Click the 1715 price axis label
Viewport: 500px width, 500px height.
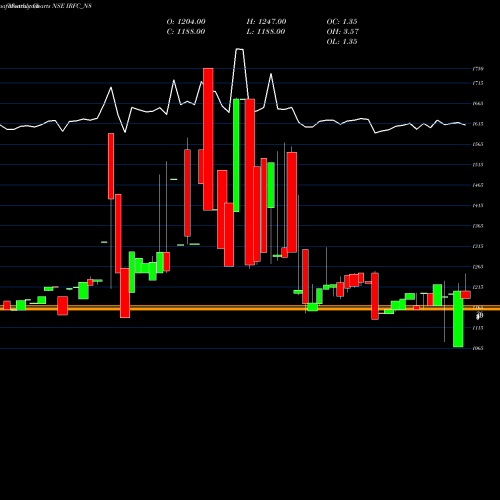(478, 83)
